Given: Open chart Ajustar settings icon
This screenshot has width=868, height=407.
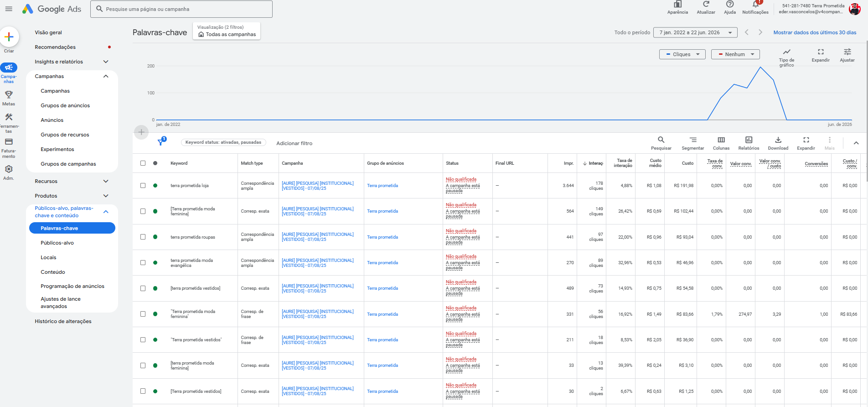Looking at the screenshot, I should pos(847,52).
